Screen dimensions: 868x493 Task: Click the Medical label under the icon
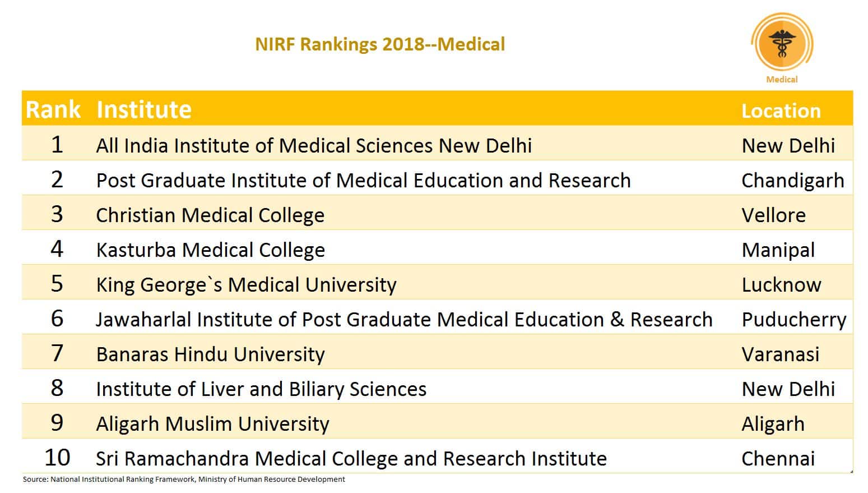point(782,80)
